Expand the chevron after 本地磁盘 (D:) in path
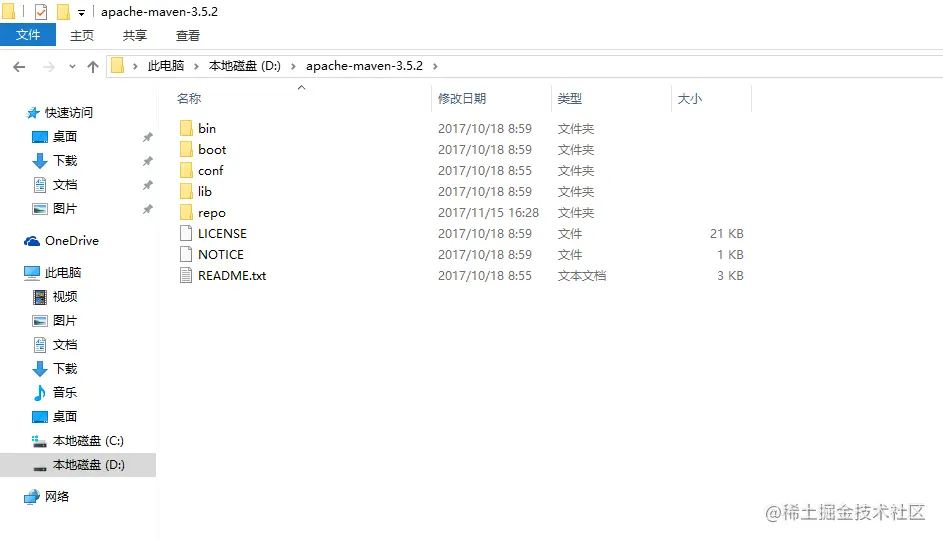 point(293,66)
